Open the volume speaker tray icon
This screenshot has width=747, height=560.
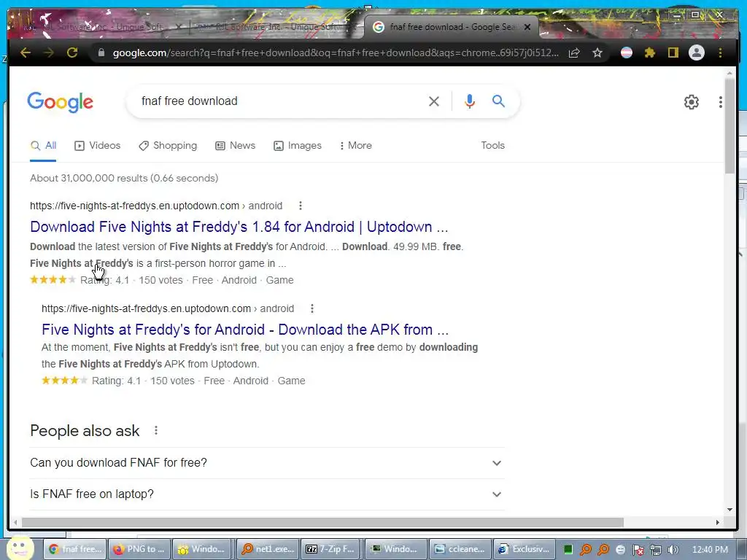tap(673, 550)
